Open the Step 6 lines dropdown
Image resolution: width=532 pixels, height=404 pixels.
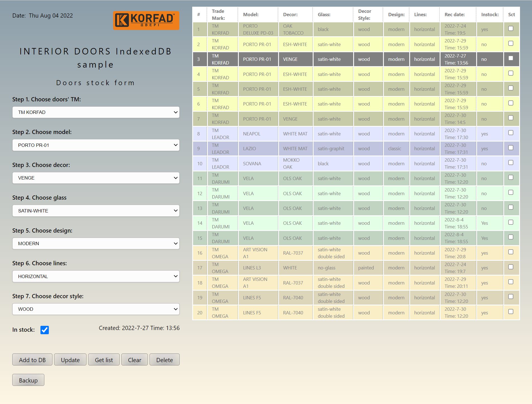pyautogui.click(x=96, y=276)
